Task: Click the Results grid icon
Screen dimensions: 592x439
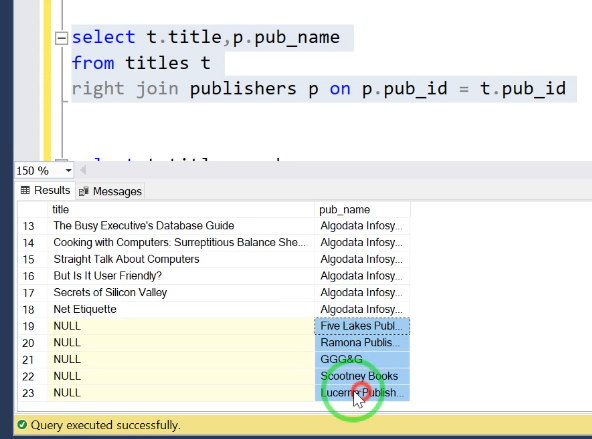Action: pyautogui.click(x=25, y=190)
